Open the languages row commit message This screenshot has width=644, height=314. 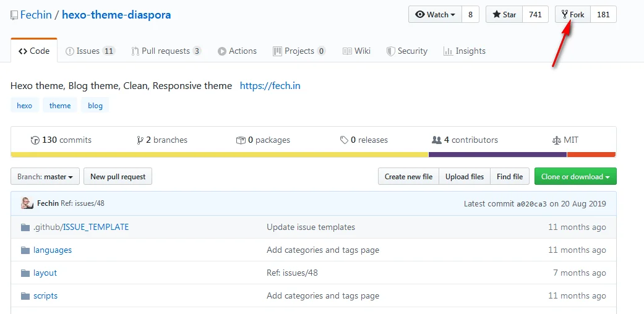[x=323, y=250]
